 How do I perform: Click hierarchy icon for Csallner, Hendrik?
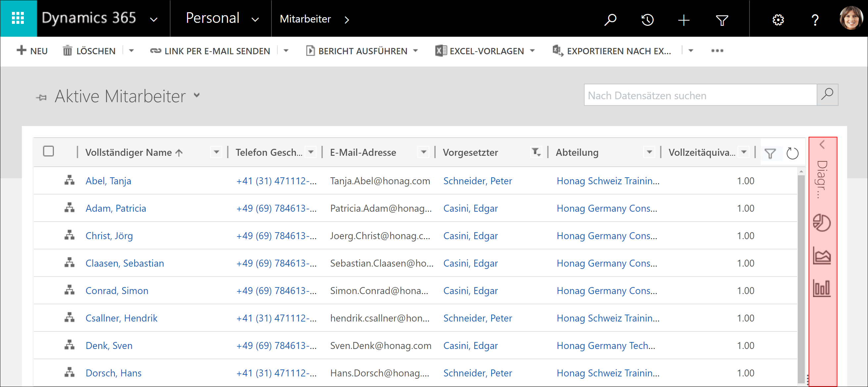point(70,317)
